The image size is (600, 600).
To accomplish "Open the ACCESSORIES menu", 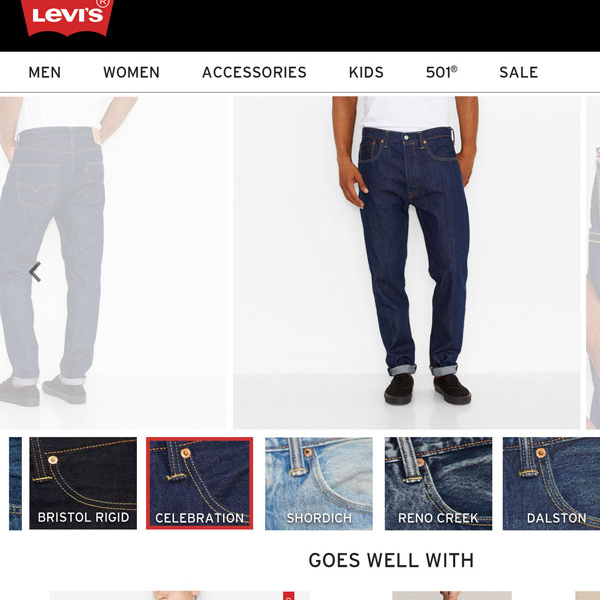I will [x=254, y=72].
